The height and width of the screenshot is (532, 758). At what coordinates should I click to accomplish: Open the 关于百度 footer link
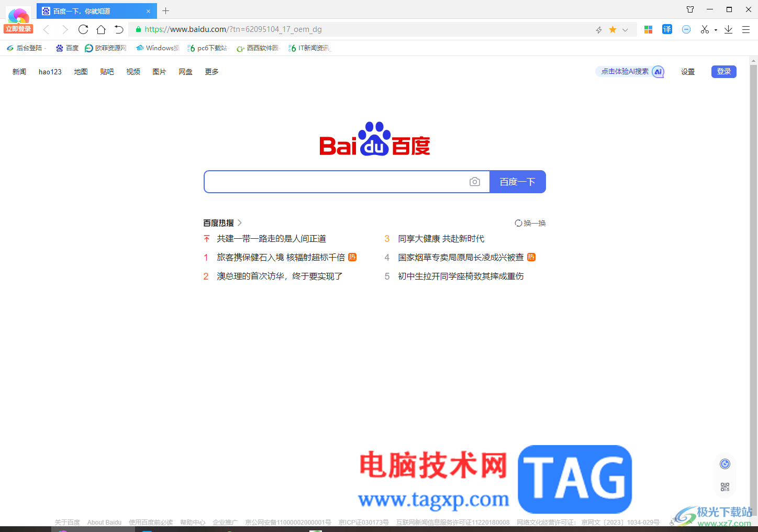68,523
